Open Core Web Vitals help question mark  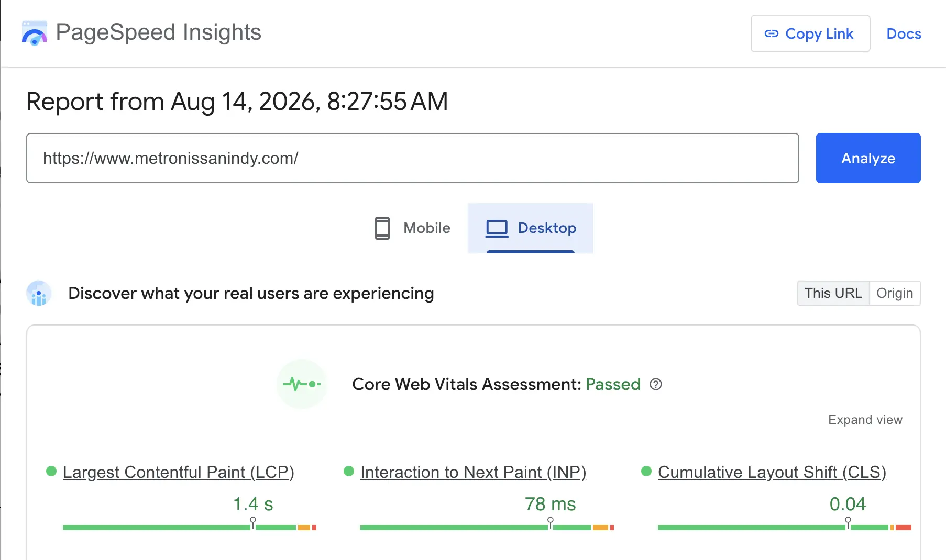pyautogui.click(x=656, y=385)
